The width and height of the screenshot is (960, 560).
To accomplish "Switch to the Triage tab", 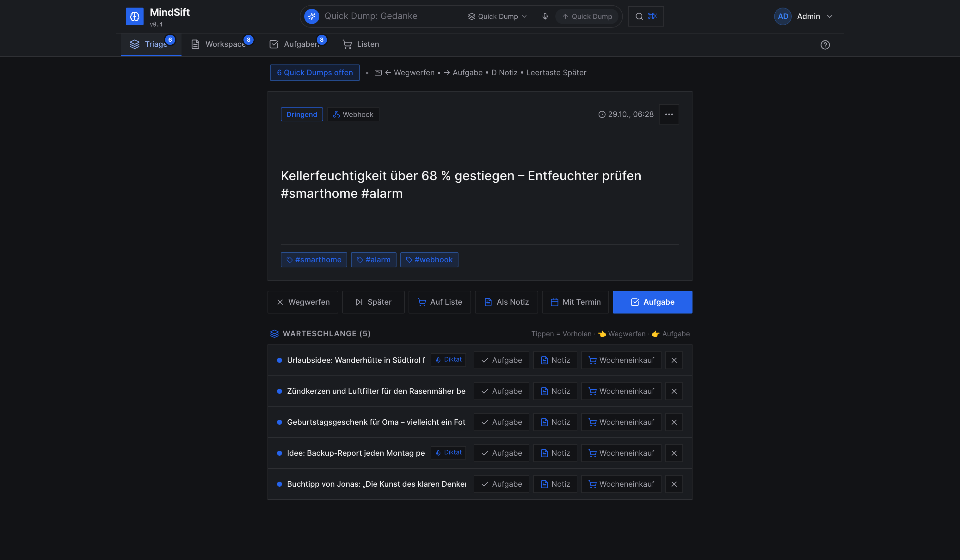I will coord(151,44).
